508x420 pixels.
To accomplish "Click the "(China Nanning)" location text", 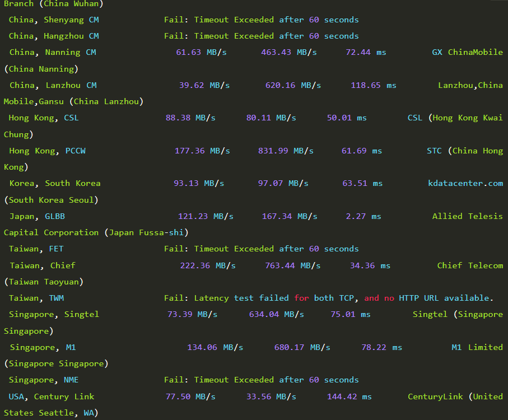I will 41,69.
